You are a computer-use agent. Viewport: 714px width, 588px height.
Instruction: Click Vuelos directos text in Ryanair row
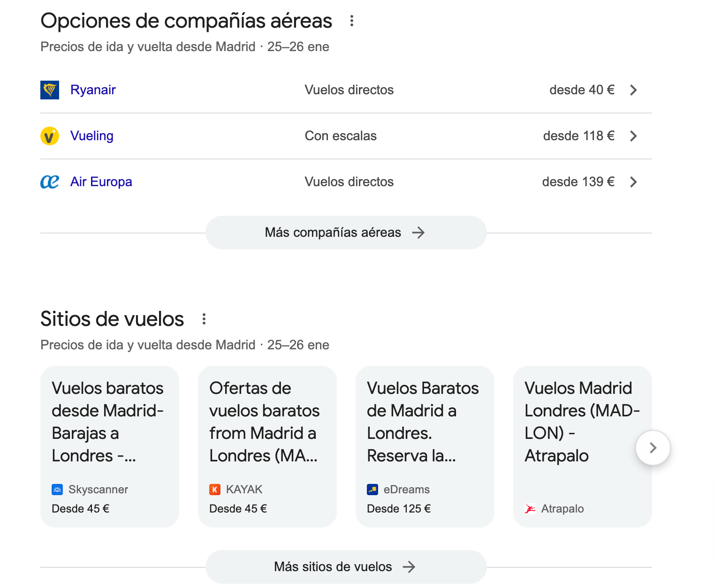coord(349,90)
